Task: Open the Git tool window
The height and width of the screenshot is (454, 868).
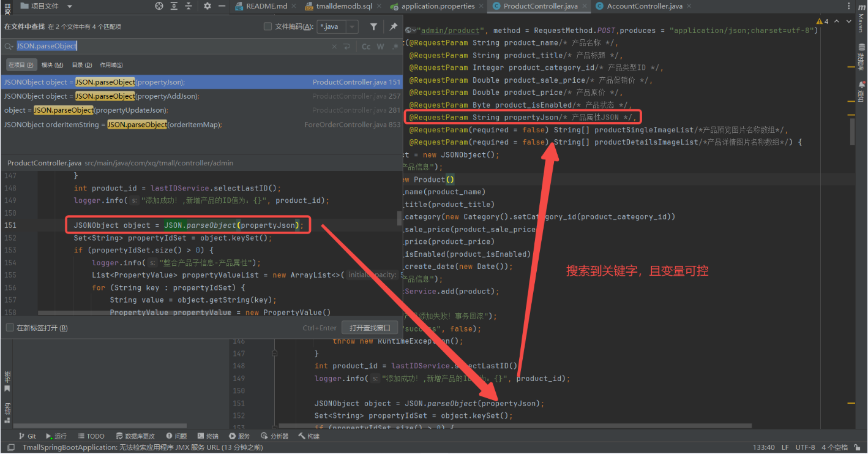Action: (x=28, y=436)
